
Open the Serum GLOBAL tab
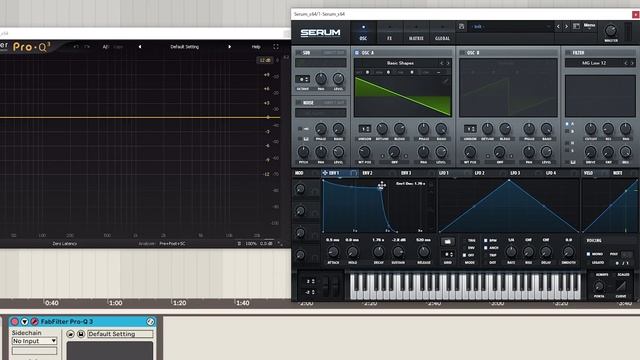tap(442, 33)
